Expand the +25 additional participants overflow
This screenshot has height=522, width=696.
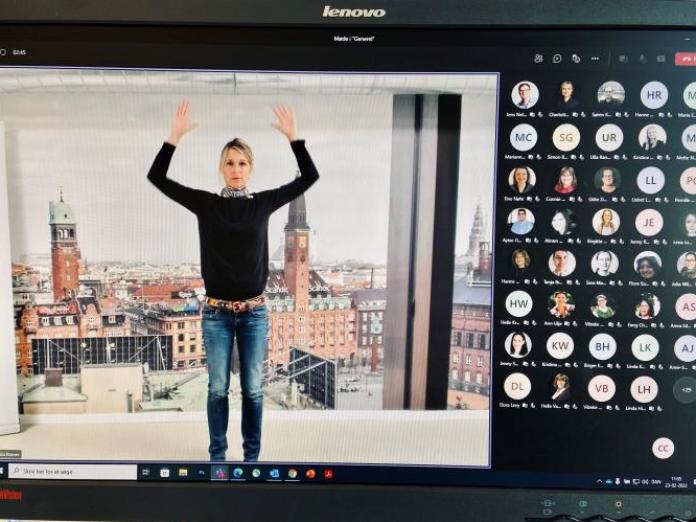[685, 390]
